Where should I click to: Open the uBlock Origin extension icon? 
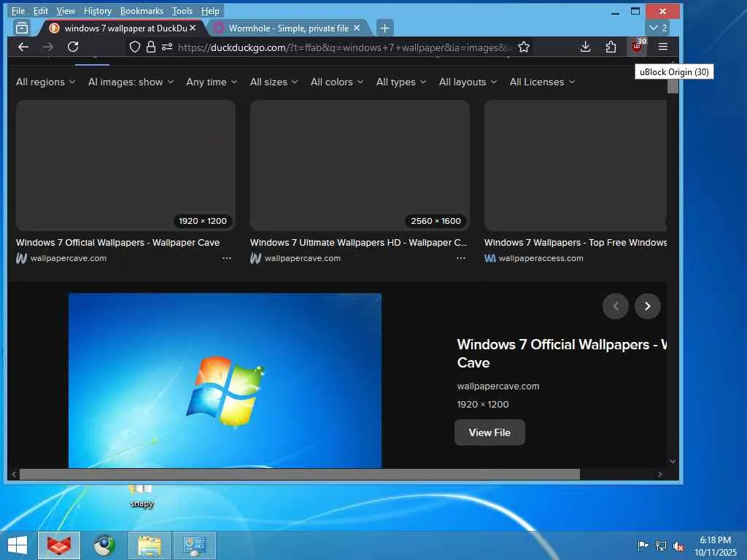pos(637,46)
